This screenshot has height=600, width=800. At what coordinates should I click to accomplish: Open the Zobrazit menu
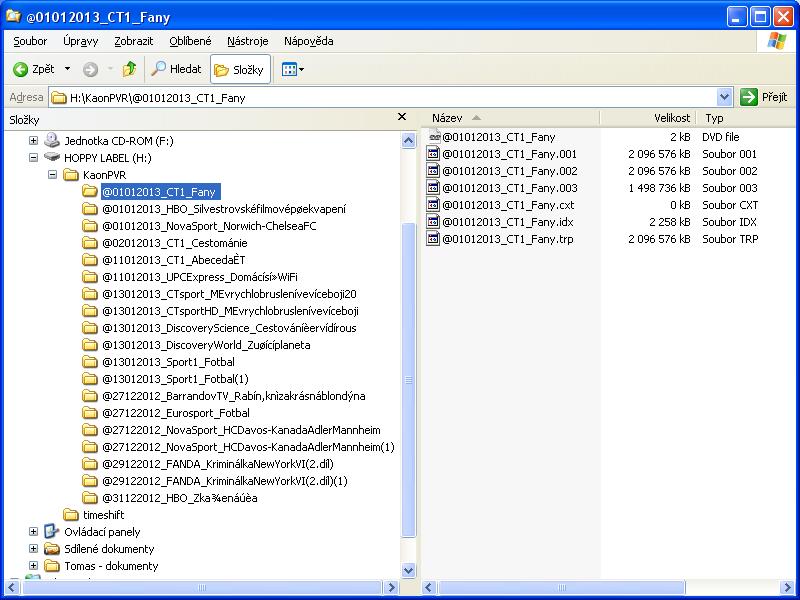click(x=134, y=41)
